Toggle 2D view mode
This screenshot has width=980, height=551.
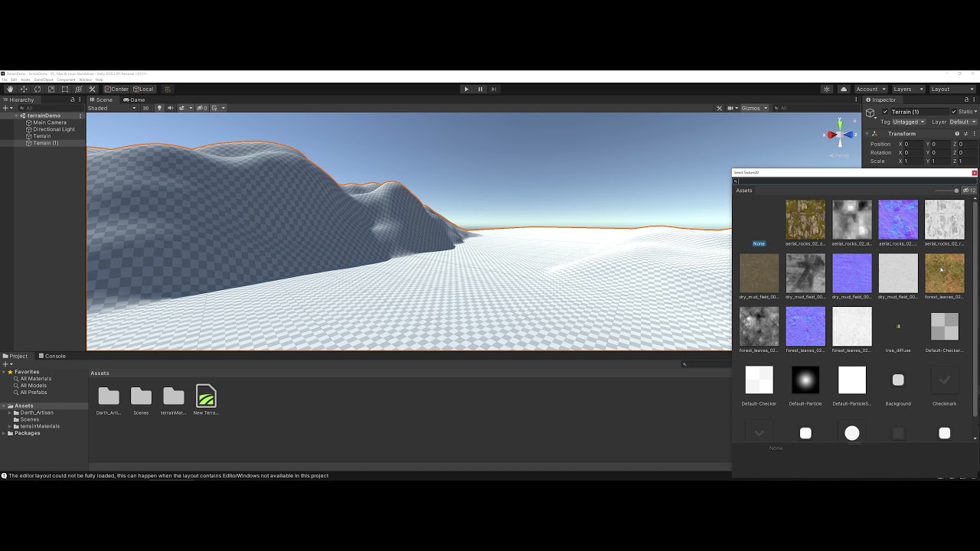(145, 108)
